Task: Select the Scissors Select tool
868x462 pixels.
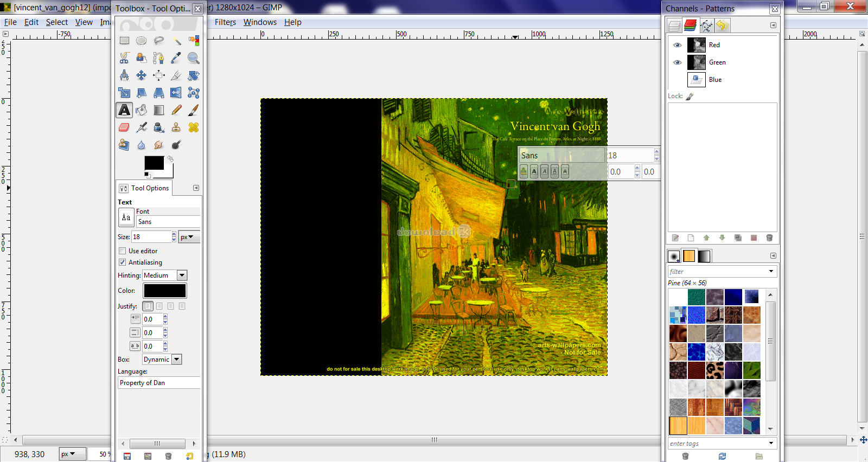Action: (124, 58)
